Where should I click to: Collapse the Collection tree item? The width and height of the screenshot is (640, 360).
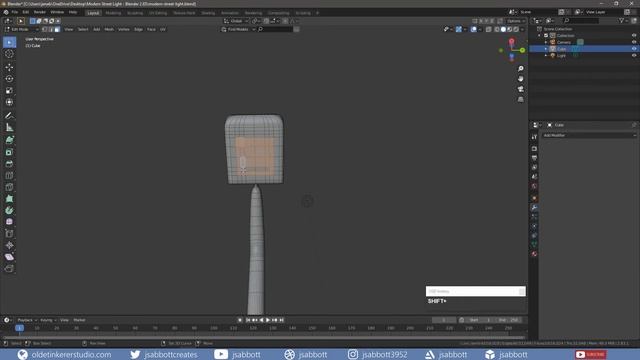(x=540, y=36)
